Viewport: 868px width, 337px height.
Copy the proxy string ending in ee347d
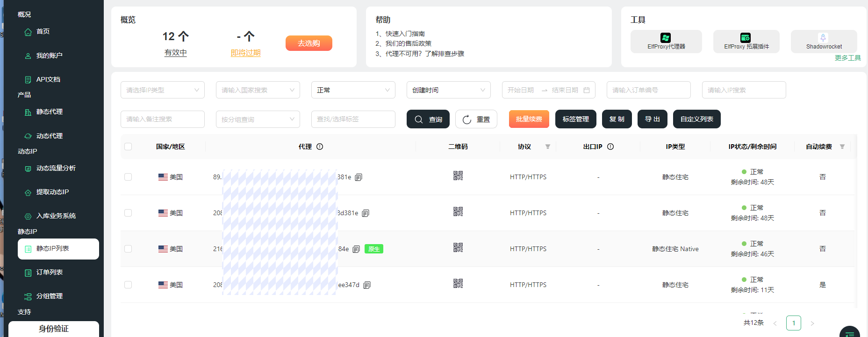367,285
